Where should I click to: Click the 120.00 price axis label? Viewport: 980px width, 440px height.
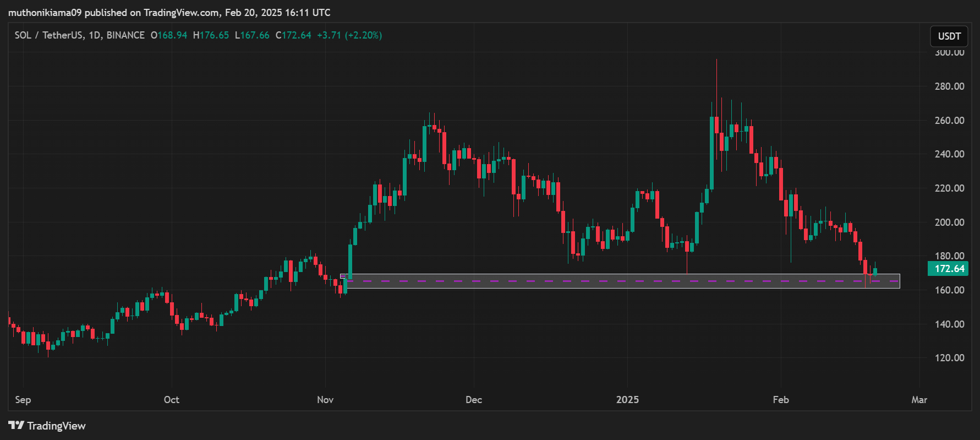point(949,358)
